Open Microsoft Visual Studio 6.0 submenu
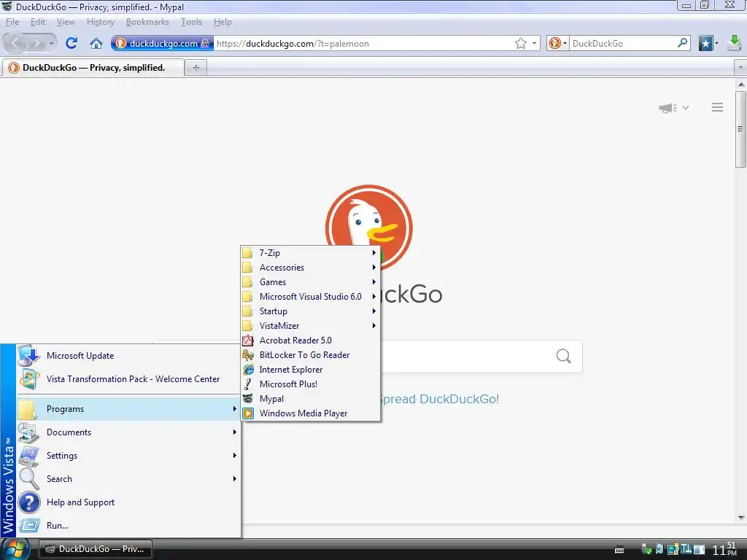747x560 pixels. pyautogui.click(x=310, y=297)
